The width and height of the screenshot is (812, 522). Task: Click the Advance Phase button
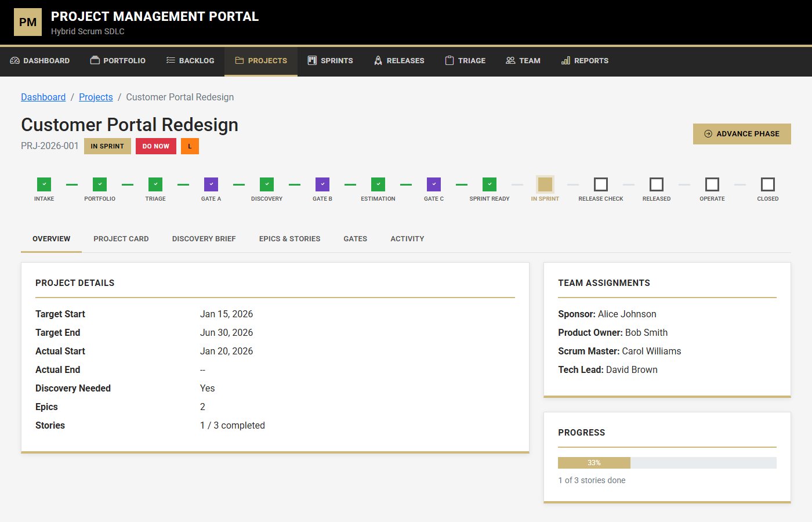[742, 134]
